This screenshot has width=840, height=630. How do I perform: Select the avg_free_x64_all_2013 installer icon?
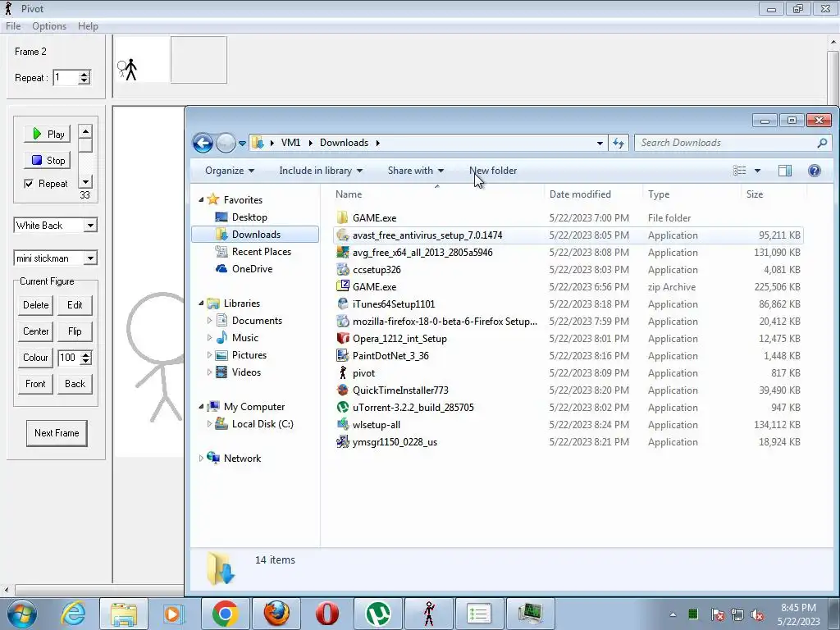pos(343,253)
